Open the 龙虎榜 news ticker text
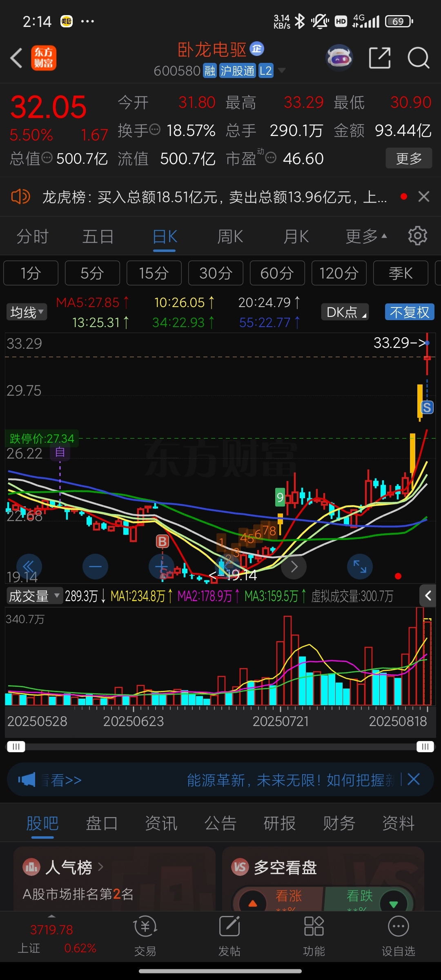 (215, 197)
